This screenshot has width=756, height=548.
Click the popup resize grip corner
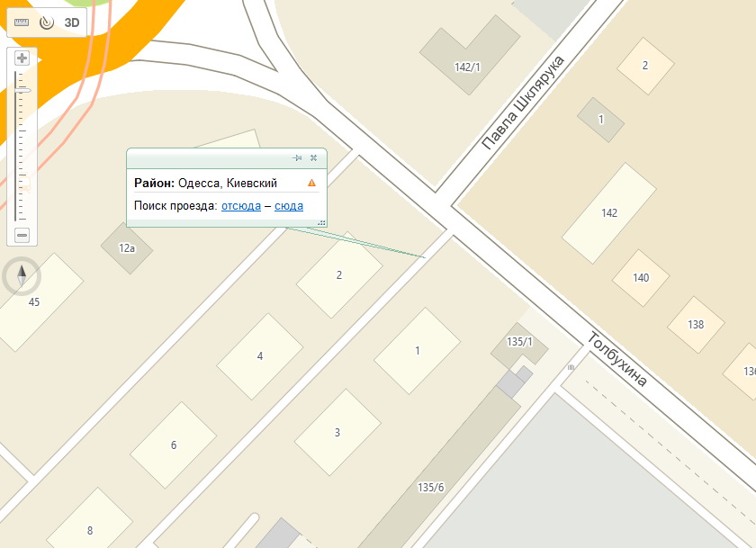[x=322, y=222]
